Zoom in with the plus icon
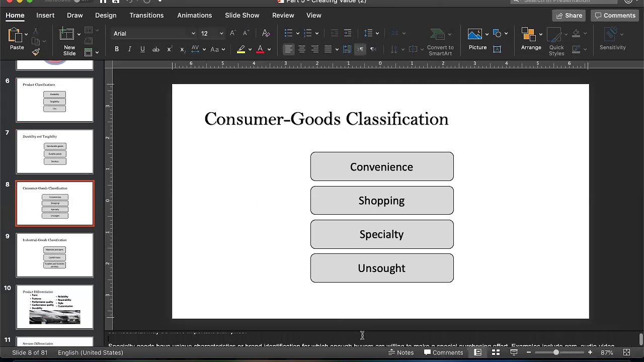 [590, 352]
